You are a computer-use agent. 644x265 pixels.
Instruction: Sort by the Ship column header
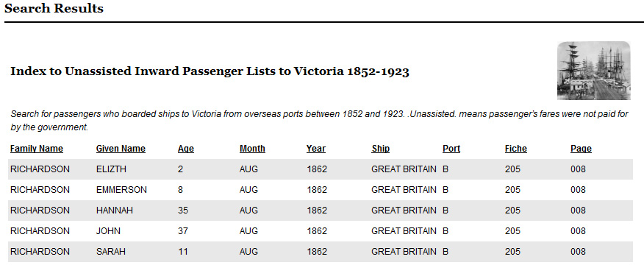(380, 149)
